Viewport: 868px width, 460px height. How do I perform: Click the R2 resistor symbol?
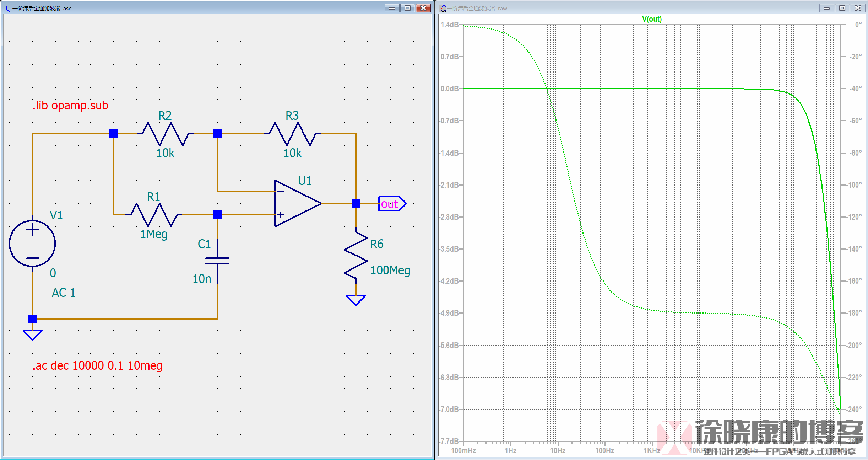165,134
